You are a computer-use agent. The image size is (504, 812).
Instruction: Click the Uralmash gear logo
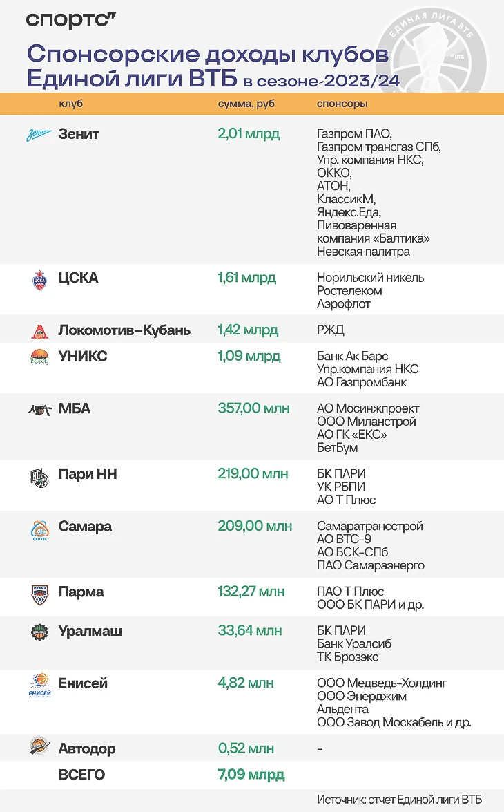[x=40, y=632]
